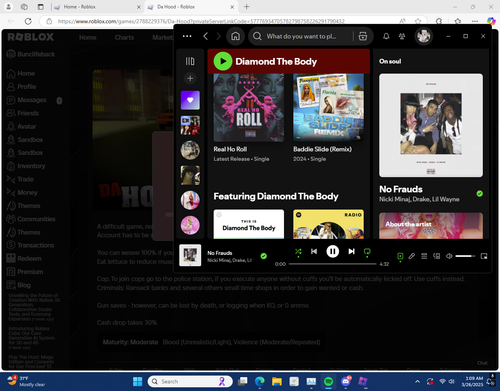Open About the artist card
Screen dimensions: 500x391
pos(431,226)
